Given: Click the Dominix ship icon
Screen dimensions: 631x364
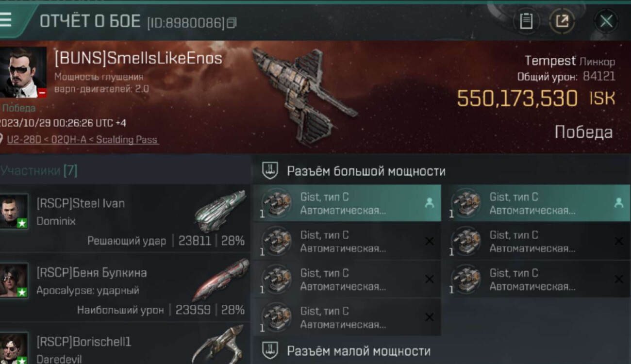Looking at the screenshot, I should (220, 212).
